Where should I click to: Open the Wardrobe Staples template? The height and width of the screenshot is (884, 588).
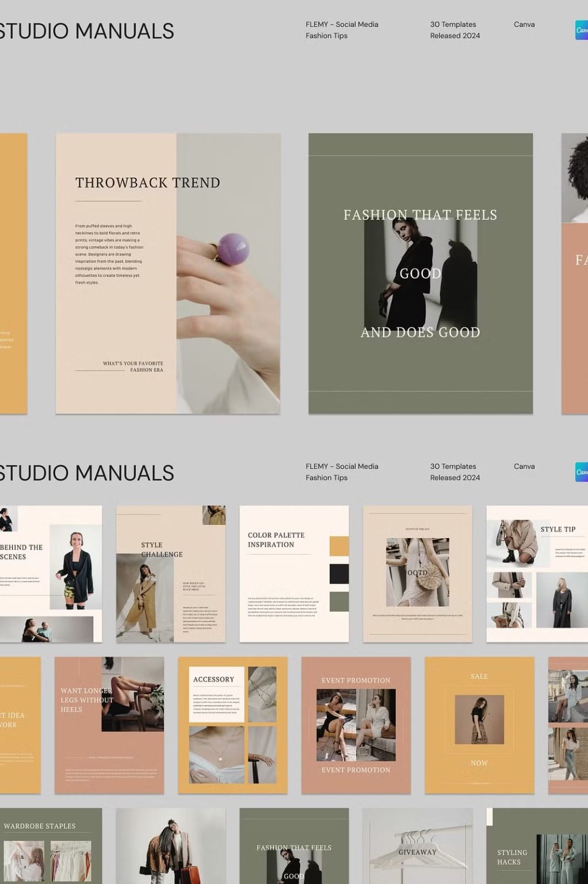(51, 846)
